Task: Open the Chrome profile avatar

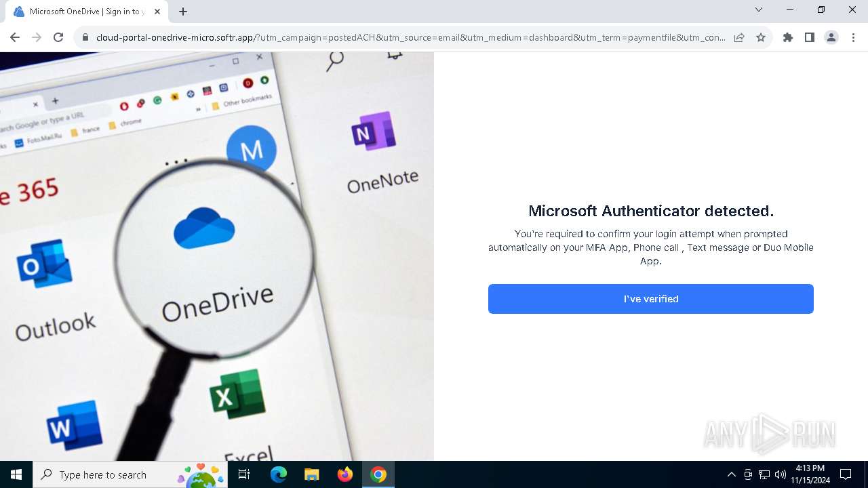Action: [x=831, y=38]
